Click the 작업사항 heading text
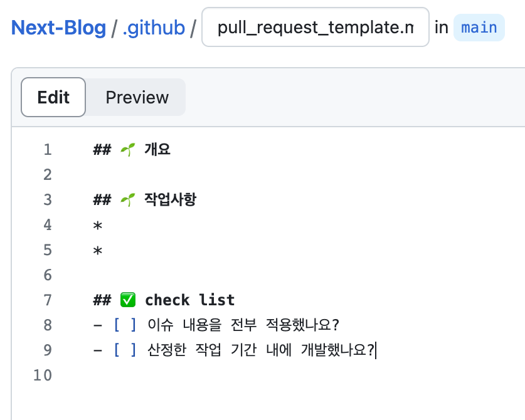The image size is (525, 420). coord(170,199)
